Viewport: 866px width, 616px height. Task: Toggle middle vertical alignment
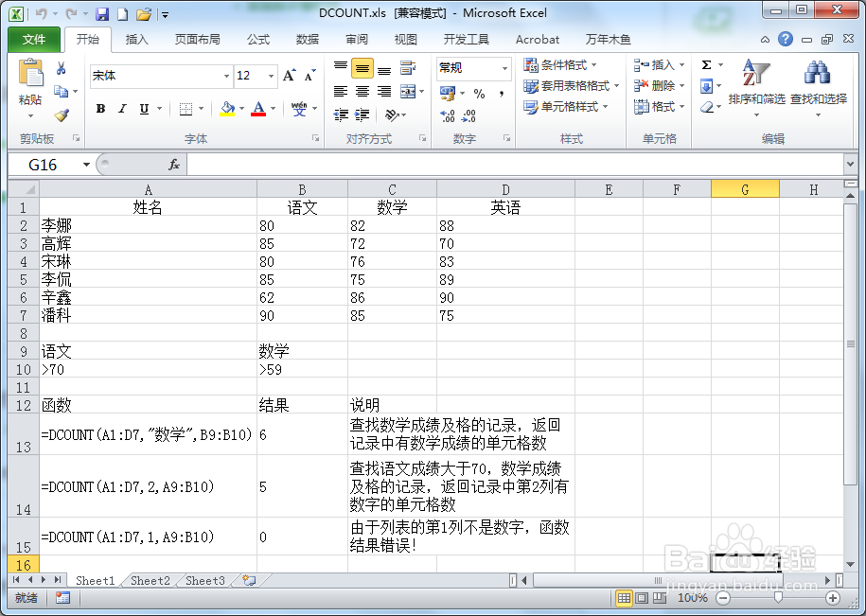[362, 68]
